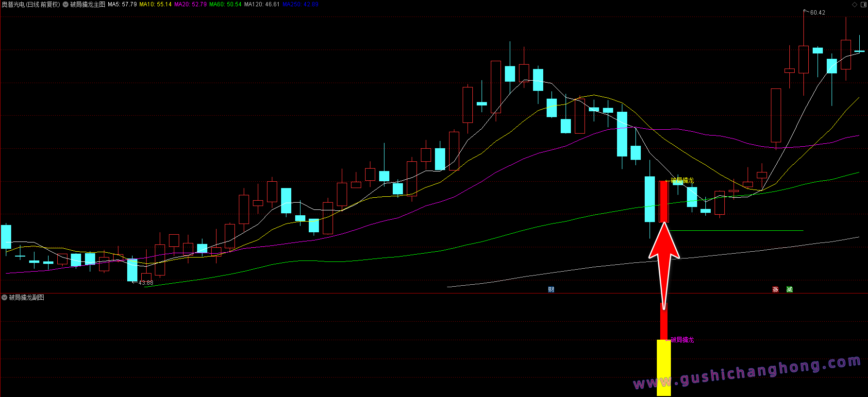Click the MA20: 52.79 magenta label

[190, 4]
